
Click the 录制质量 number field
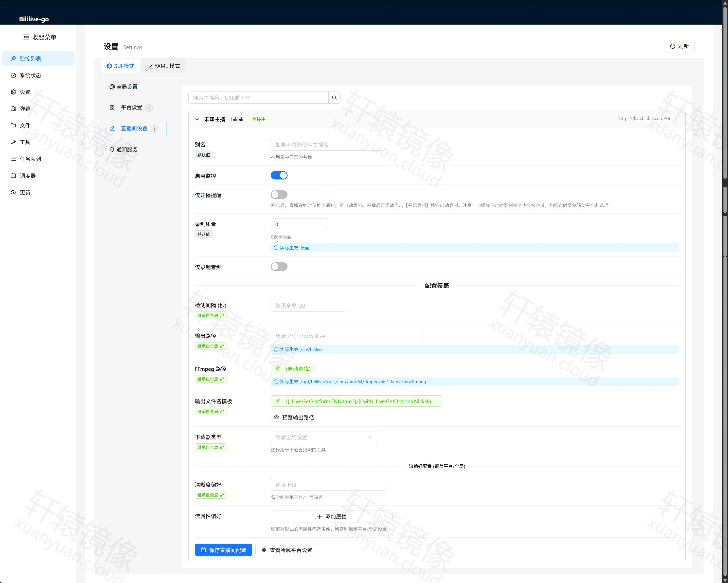tap(299, 225)
